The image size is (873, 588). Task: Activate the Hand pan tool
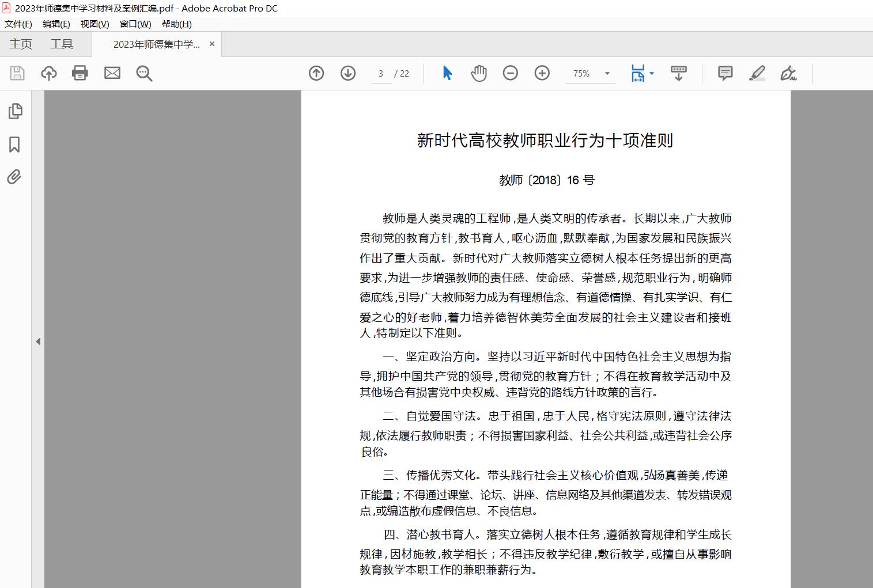(479, 73)
